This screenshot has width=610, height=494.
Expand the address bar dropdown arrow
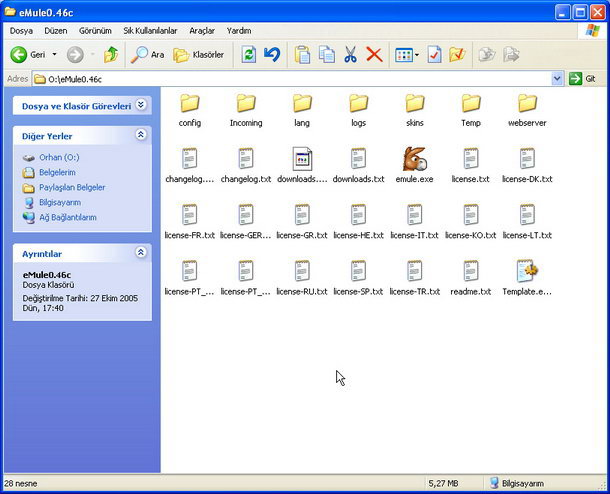pos(557,79)
